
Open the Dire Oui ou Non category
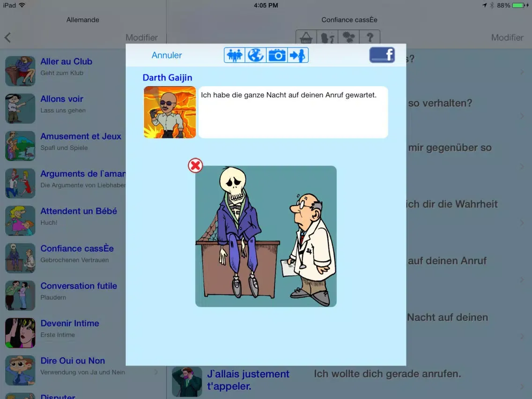tap(83, 370)
